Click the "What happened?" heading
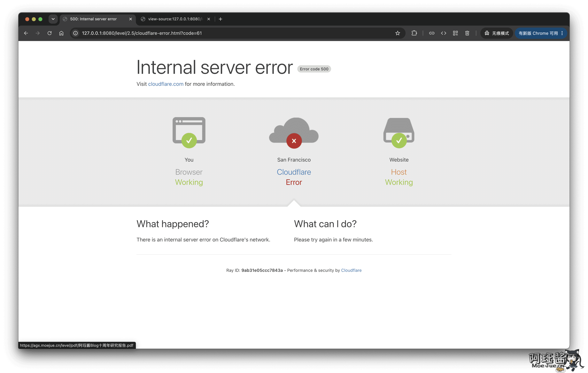This screenshot has width=588, height=373. coord(173,224)
